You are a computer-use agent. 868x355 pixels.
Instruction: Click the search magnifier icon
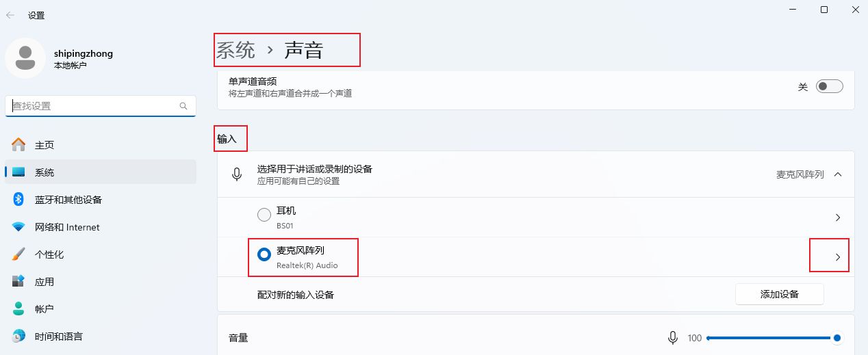coord(183,106)
